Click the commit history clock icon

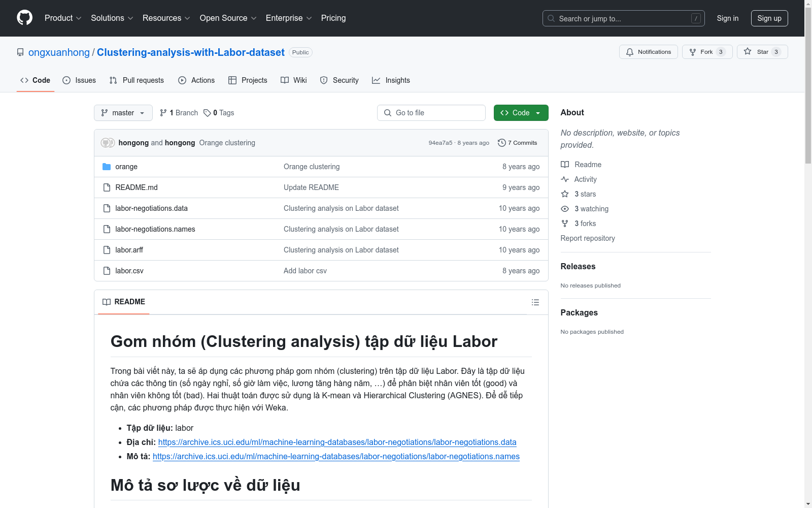502,143
